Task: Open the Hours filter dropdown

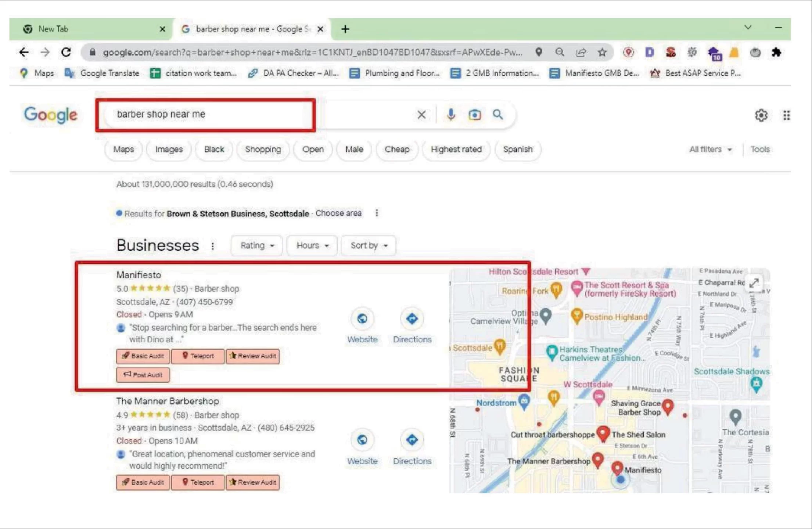Action: (312, 245)
